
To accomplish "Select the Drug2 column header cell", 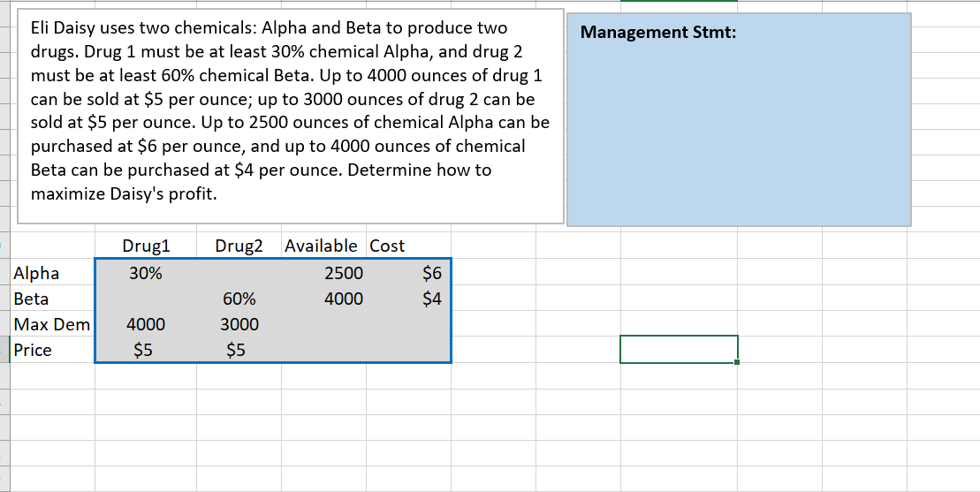I will click(x=239, y=246).
